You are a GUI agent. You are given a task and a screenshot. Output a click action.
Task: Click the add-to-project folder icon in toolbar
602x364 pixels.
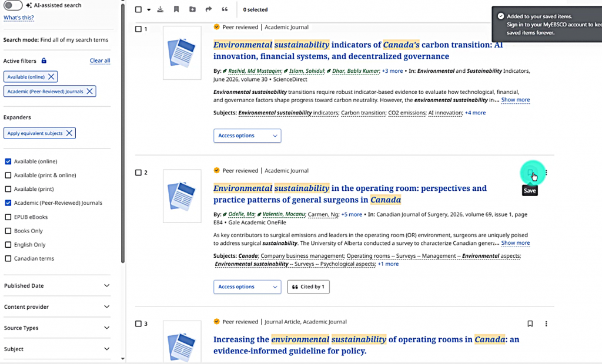coord(192,9)
